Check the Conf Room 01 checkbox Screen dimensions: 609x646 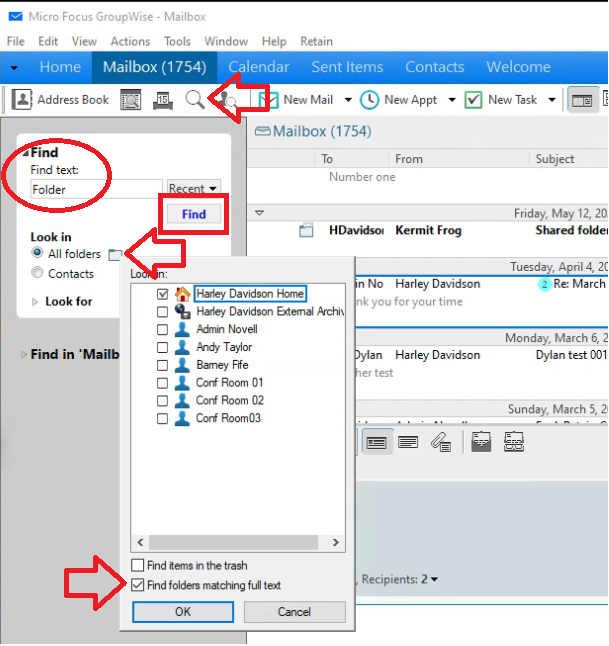pos(163,383)
